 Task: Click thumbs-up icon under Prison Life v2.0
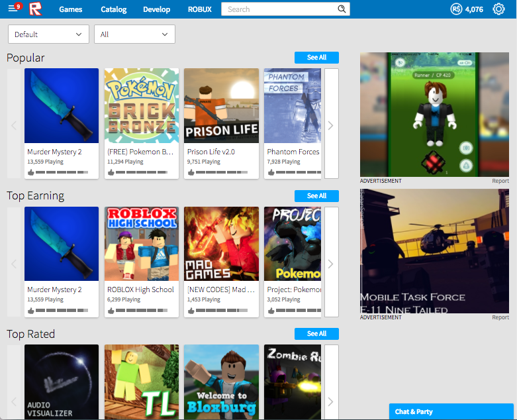[x=191, y=172]
